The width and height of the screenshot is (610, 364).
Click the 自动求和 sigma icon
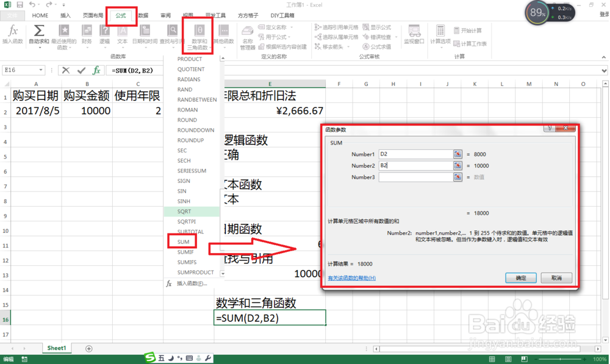point(38,31)
